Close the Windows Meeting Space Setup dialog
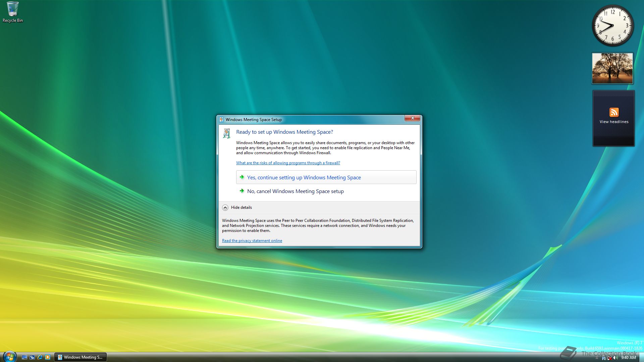 pos(412,118)
